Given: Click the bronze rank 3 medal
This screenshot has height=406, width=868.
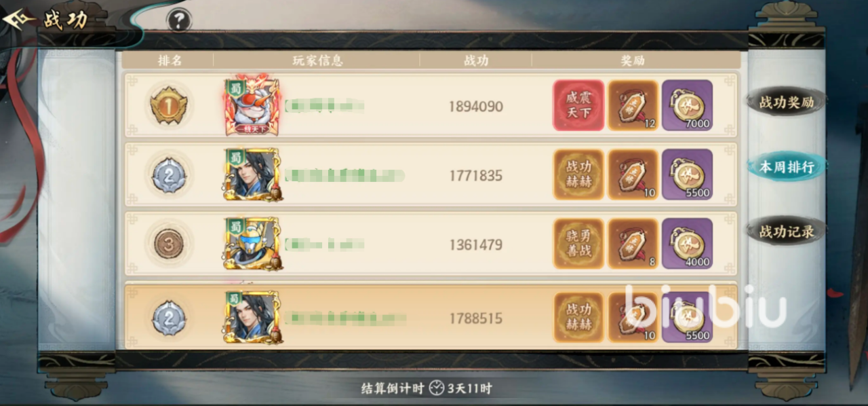Looking at the screenshot, I should [169, 244].
